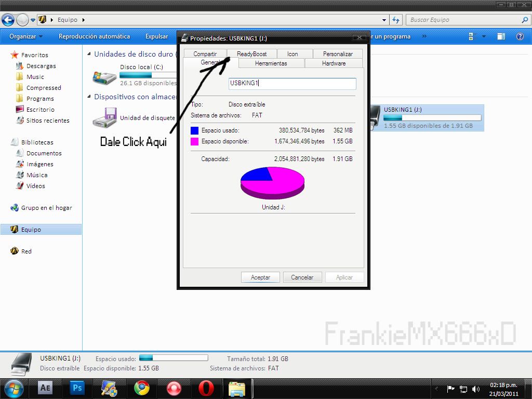Toggle the preview pane icon

point(501,36)
